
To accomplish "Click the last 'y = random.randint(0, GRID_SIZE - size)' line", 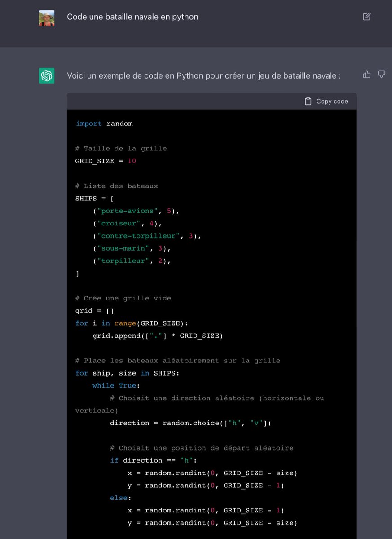I will click(212, 523).
